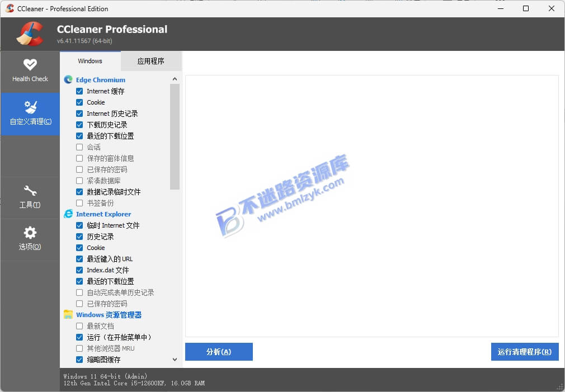
Task: Enable 保存的窗体信息 checkbox
Action: coord(79,158)
